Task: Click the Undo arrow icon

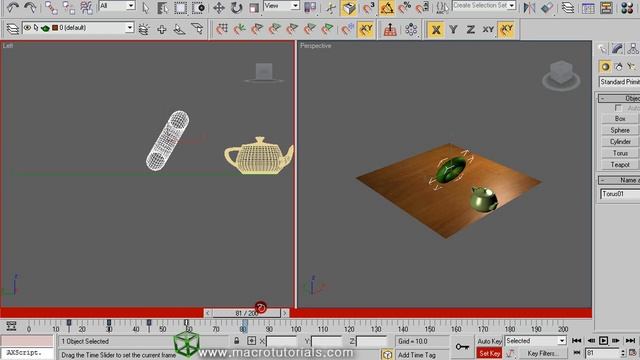Action: (x=12, y=7)
